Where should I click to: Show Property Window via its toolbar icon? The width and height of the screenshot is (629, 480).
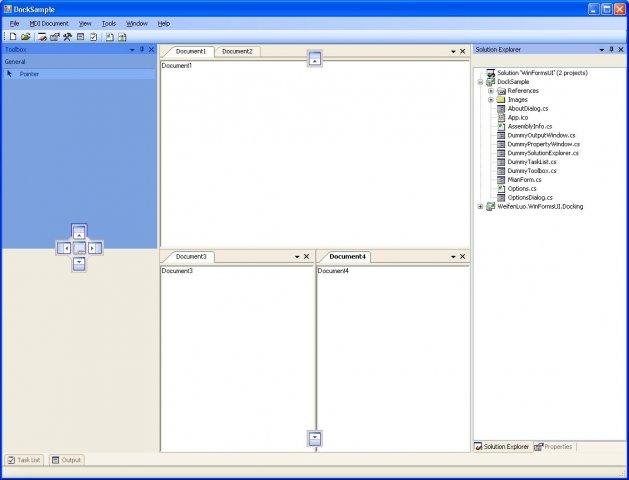point(55,37)
